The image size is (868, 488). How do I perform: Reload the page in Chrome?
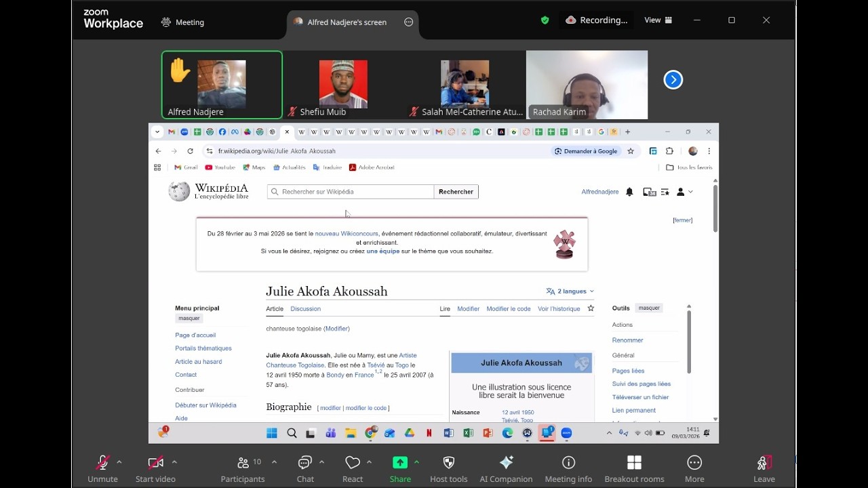190,151
